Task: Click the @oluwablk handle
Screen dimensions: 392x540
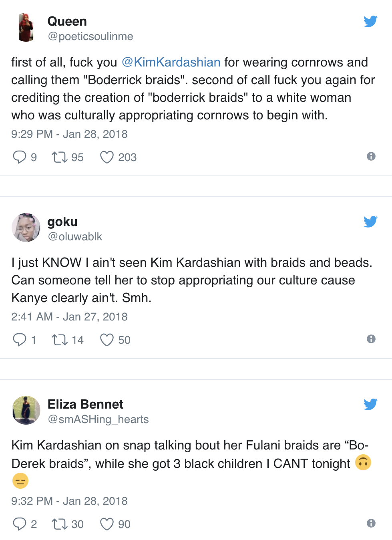Action: click(x=74, y=237)
